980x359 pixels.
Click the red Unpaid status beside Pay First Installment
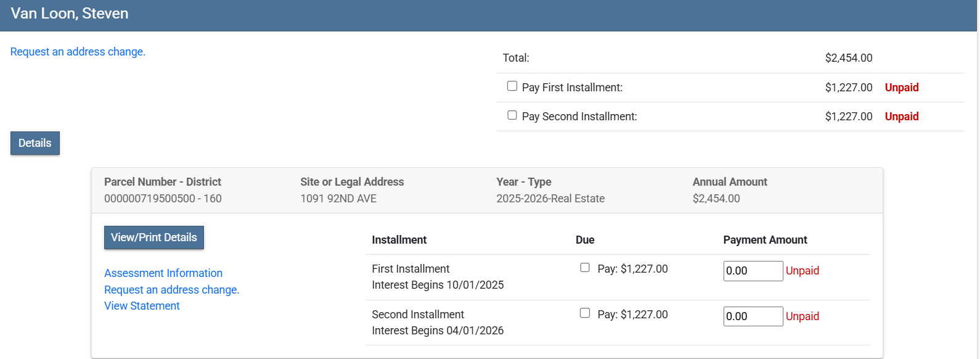pyautogui.click(x=902, y=88)
